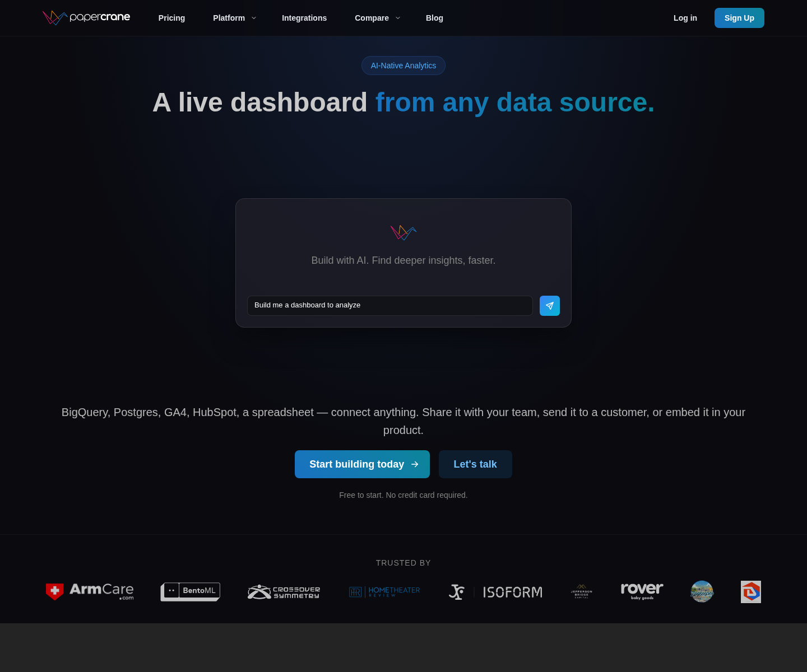The image size is (807, 672).
Task: Click the round landscape photo logo
Action: click(702, 592)
